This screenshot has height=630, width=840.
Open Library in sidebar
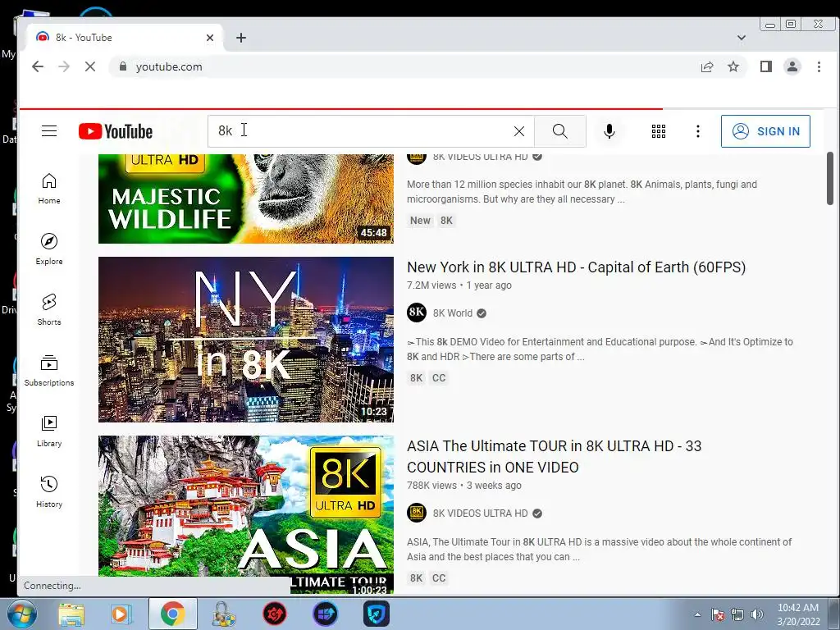coord(48,431)
